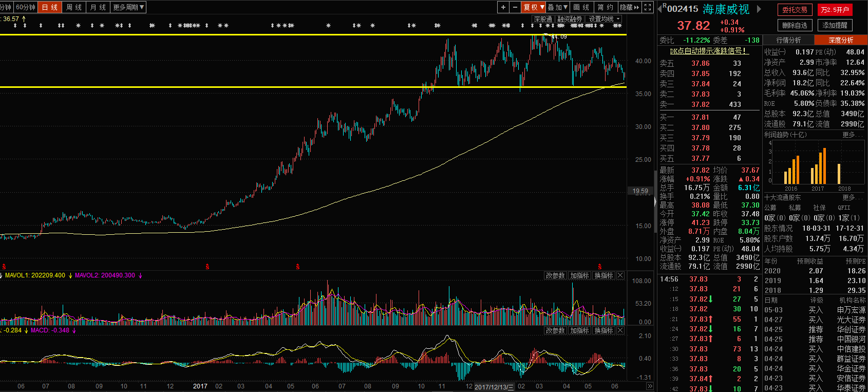Toggle 融资融券 display

tap(570, 19)
